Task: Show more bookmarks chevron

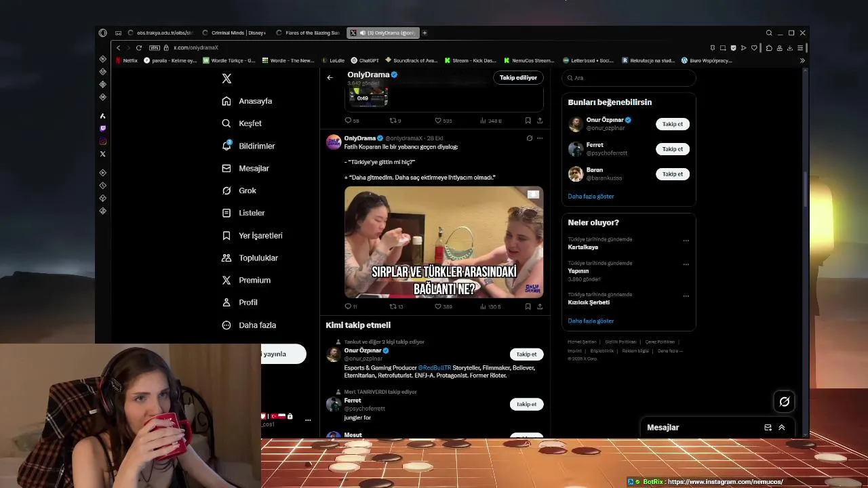Action: 802,60
